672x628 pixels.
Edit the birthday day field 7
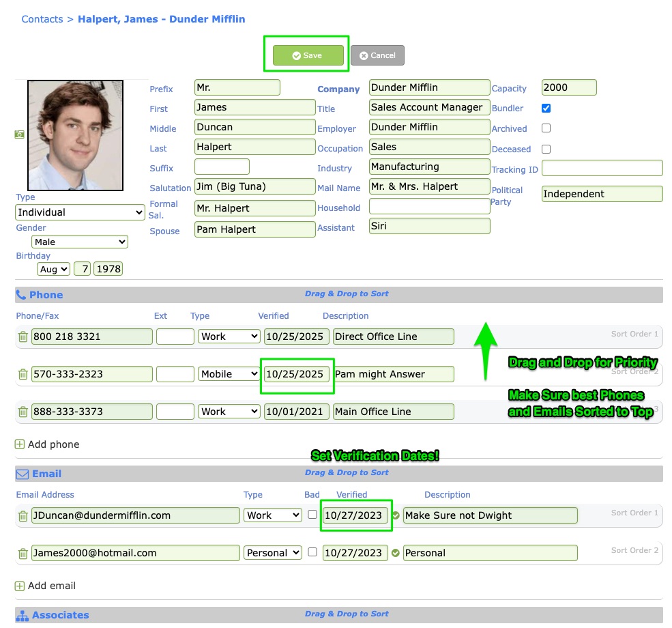click(83, 269)
